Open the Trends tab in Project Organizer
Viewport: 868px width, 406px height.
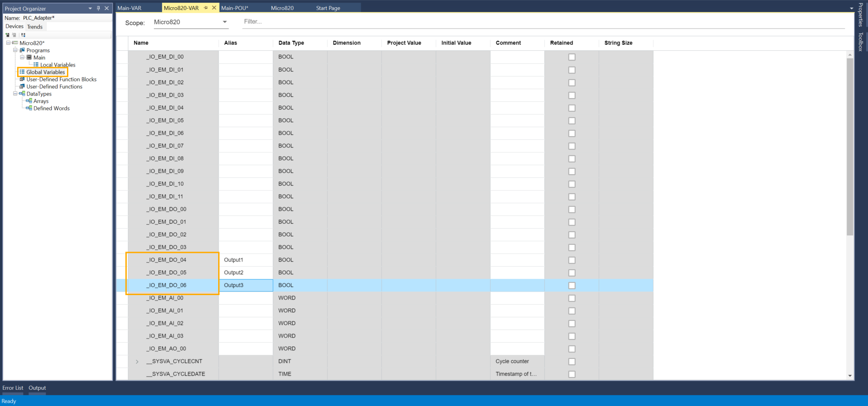coord(35,27)
